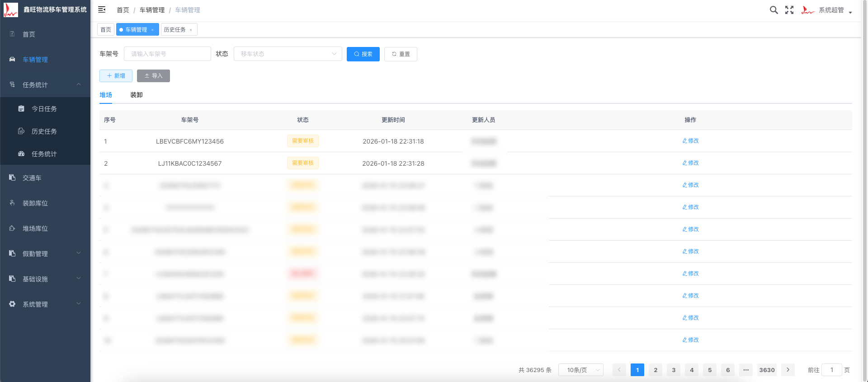Go to page 3 in pagination

click(674, 370)
